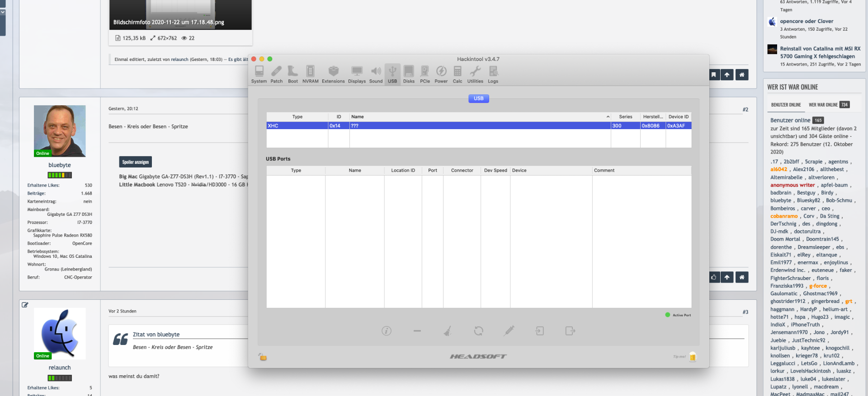
Task: Sort USB ports by Dev Speed column
Action: pyautogui.click(x=495, y=171)
